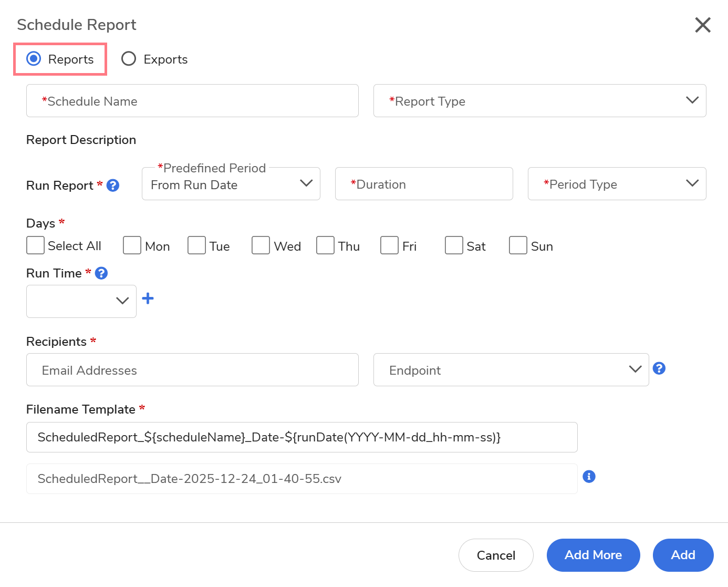Toggle the Sun checkbox
This screenshot has width=728, height=587.
518,245
